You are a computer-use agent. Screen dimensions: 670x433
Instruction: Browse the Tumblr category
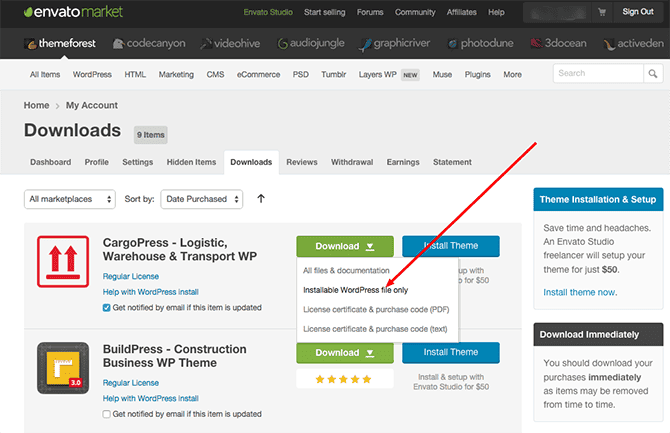tap(334, 74)
